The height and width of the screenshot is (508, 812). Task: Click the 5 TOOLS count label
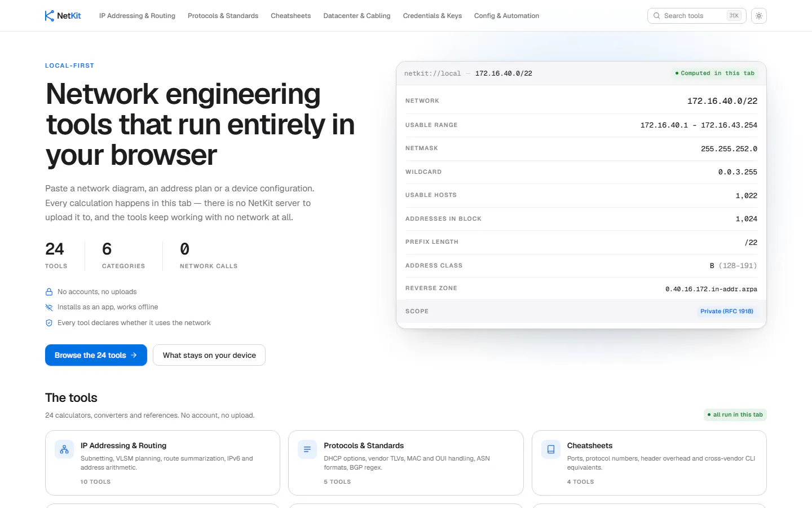click(337, 482)
